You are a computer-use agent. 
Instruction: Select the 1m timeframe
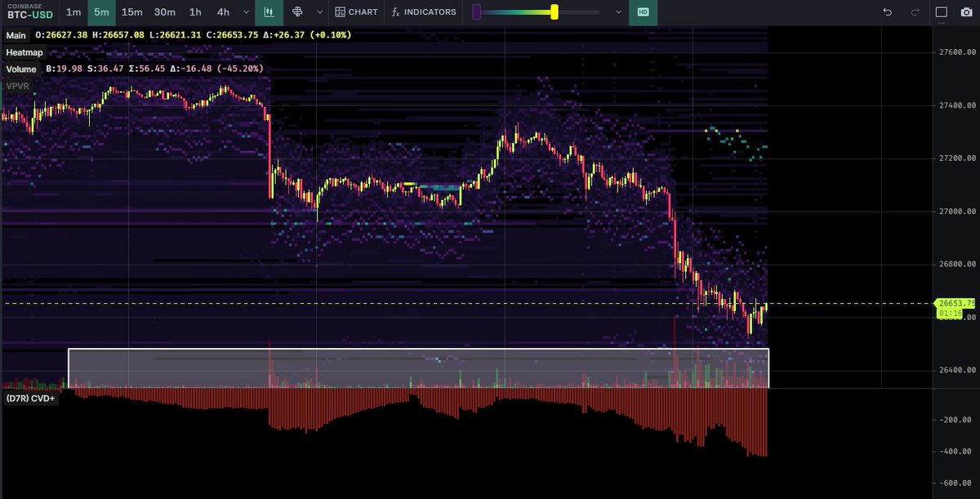tap(73, 12)
